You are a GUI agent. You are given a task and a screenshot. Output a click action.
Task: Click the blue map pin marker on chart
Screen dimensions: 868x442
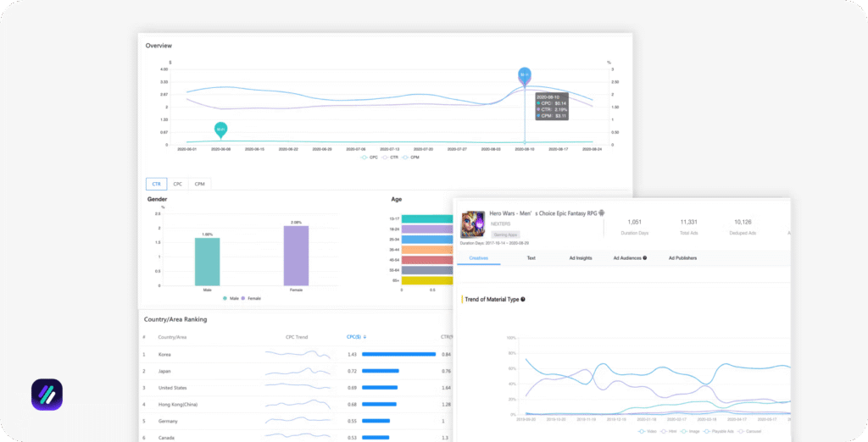[525, 75]
